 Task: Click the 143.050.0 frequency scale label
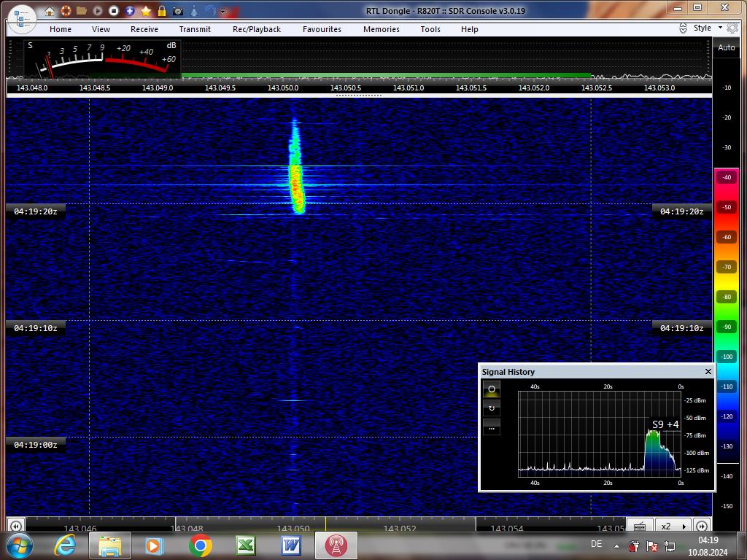(x=283, y=88)
